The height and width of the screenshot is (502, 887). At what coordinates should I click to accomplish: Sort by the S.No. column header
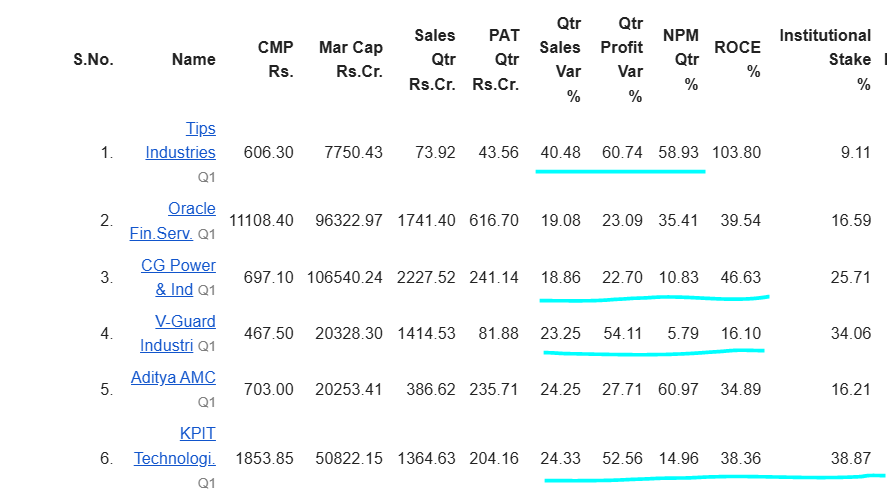[x=93, y=59]
